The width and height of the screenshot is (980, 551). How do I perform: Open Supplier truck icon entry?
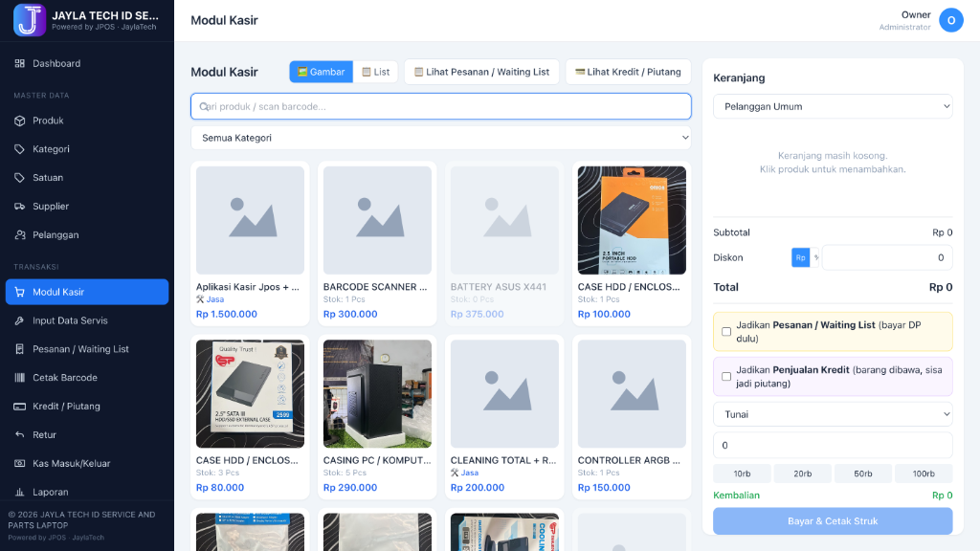click(87, 207)
